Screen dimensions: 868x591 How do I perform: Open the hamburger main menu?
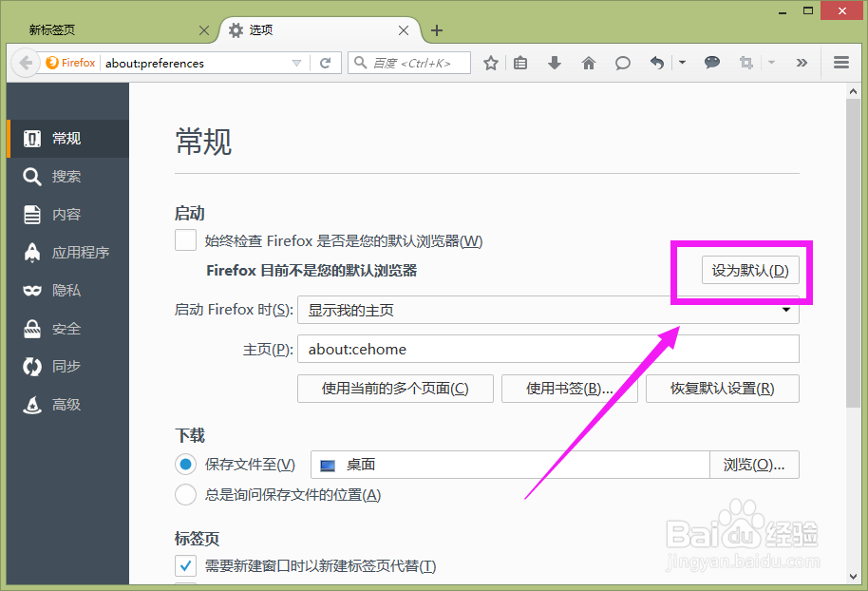click(x=841, y=63)
